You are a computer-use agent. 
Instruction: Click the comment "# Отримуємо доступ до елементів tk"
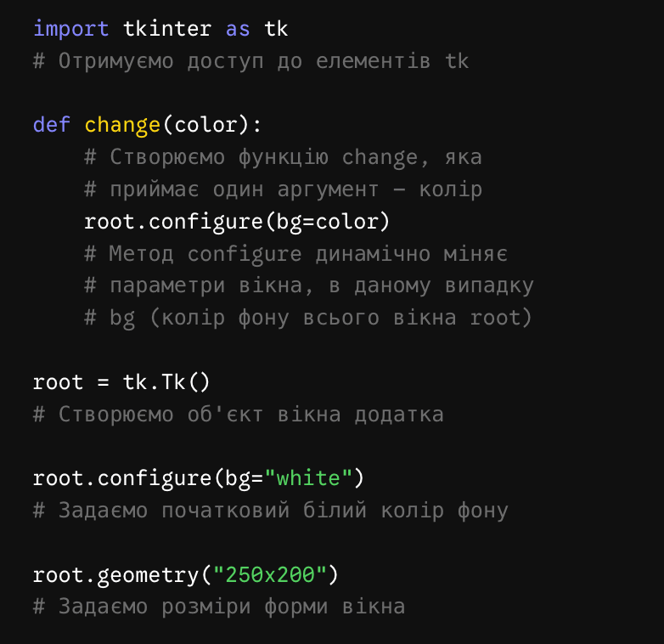click(x=250, y=61)
